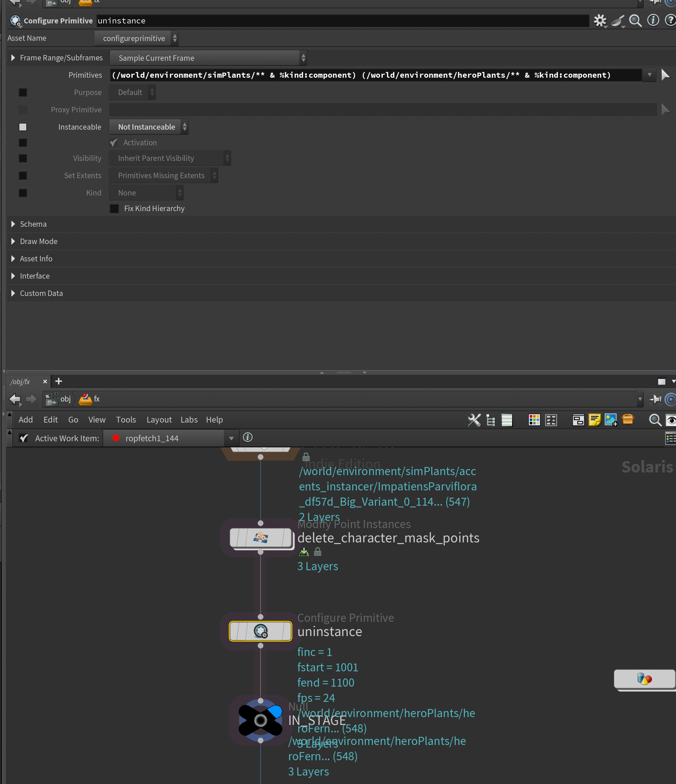Image resolution: width=676 pixels, height=784 pixels.
Task: Add a background image via picture icon
Action: point(611,419)
